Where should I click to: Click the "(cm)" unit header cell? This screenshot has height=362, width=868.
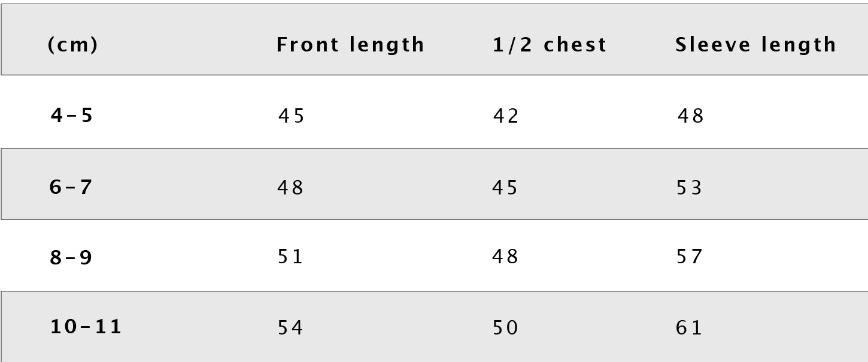click(x=72, y=45)
